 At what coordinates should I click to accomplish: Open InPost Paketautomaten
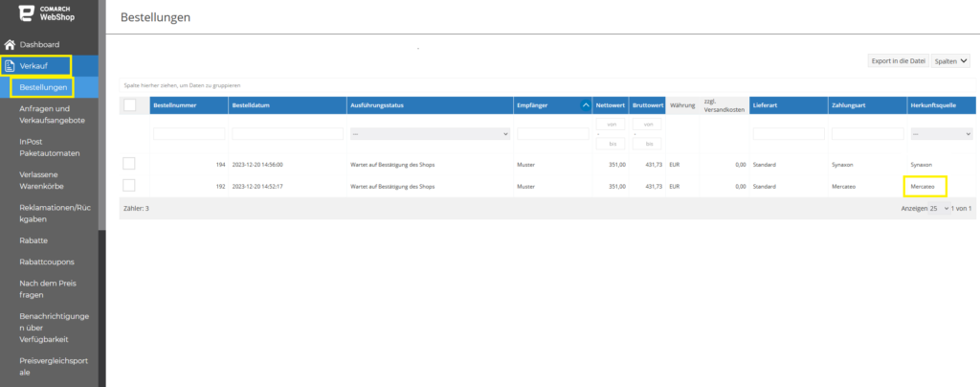(50, 148)
